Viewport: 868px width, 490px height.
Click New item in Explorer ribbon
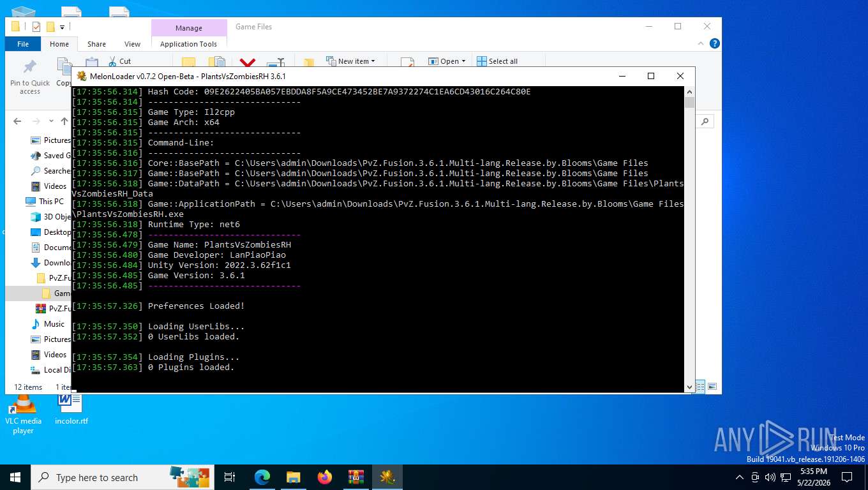pyautogui.click(x=350, y=61)
